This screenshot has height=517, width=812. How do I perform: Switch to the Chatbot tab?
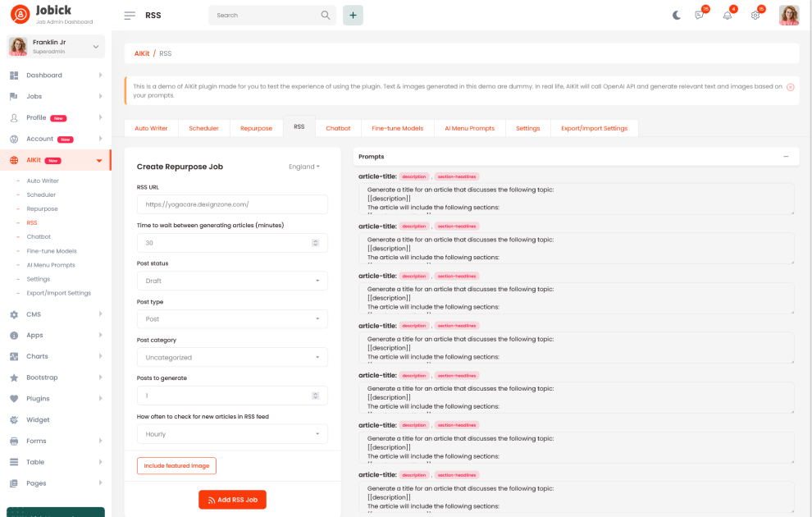pyautogui.click(x=338, y=128)
